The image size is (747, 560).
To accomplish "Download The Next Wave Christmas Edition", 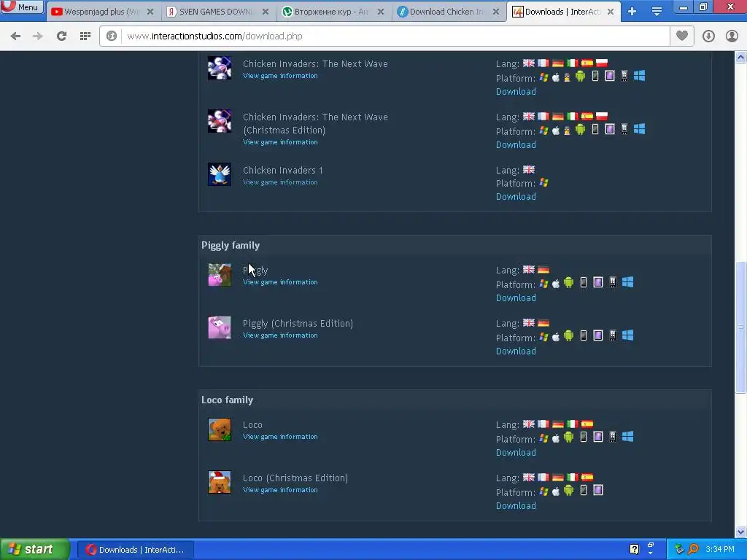I will [516, 145].
